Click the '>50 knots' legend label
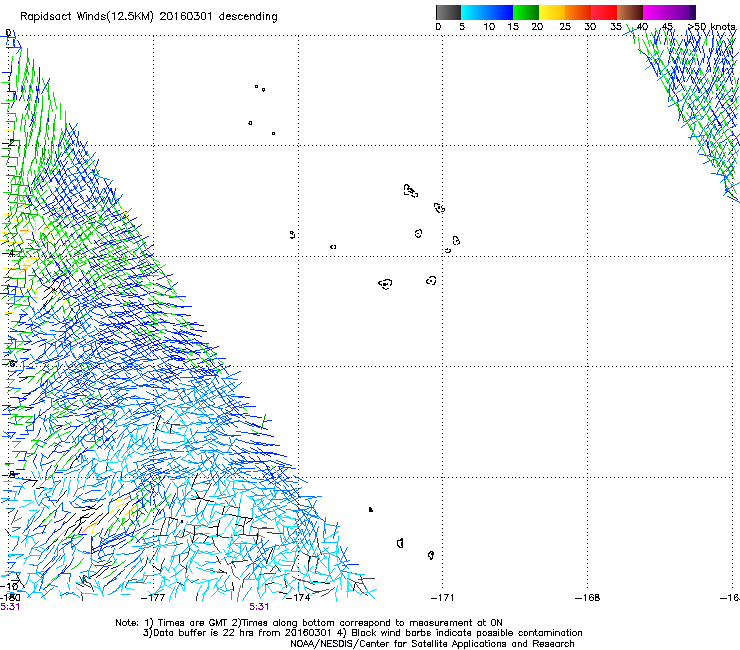 pyautogui.click(x=711, y=26)
